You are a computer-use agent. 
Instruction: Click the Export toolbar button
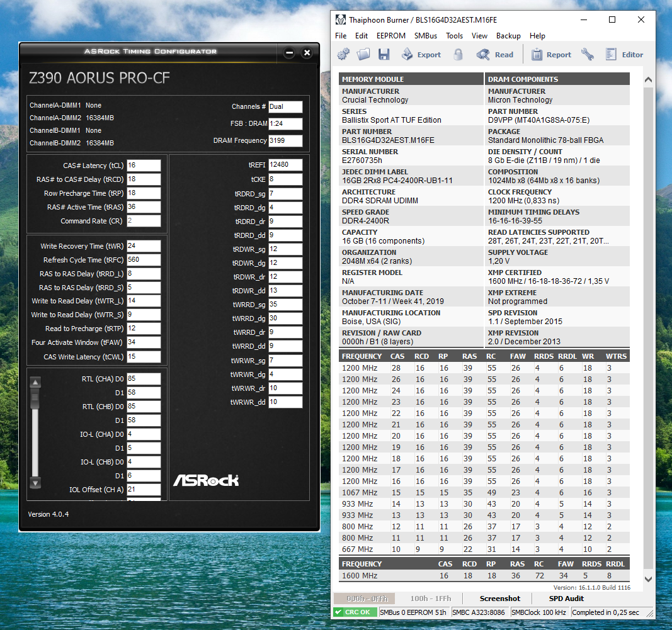[x=421, y=55]
